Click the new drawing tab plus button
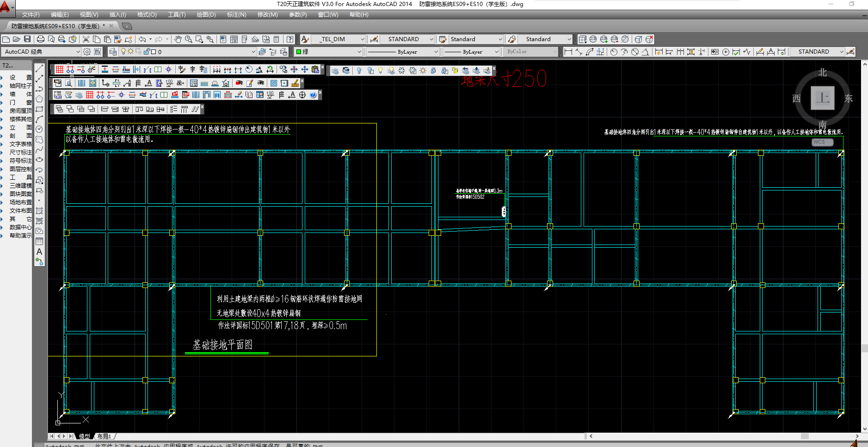 [x=127, y=26]
